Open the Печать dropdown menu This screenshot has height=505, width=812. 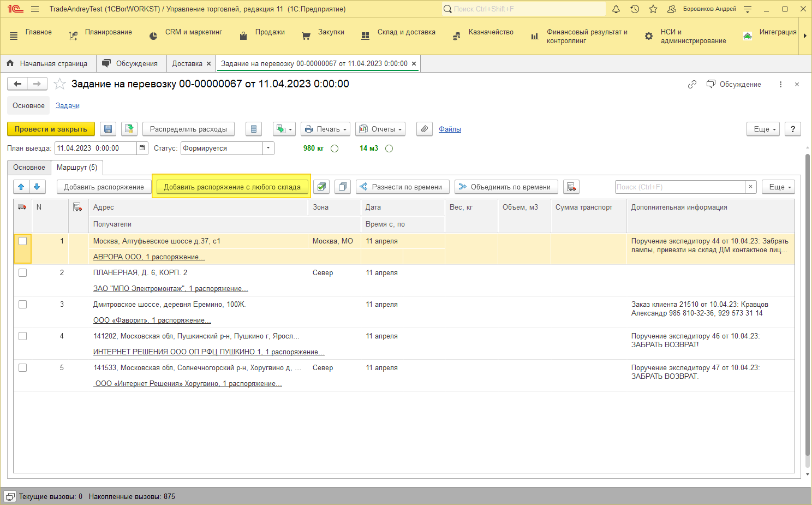coord(325,129)
